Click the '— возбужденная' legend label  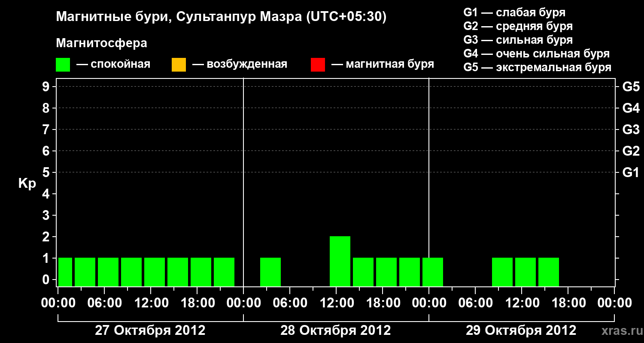point(240,65)
